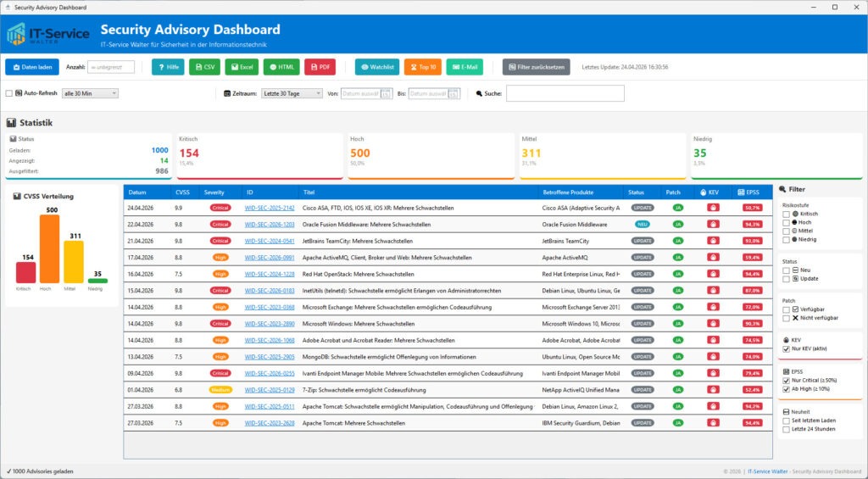Image resolution: width=868 pixels, height=479 pixels.
Task: Open advisory link WID-SEC-2026-1203
Action: [x=270, y=225]
